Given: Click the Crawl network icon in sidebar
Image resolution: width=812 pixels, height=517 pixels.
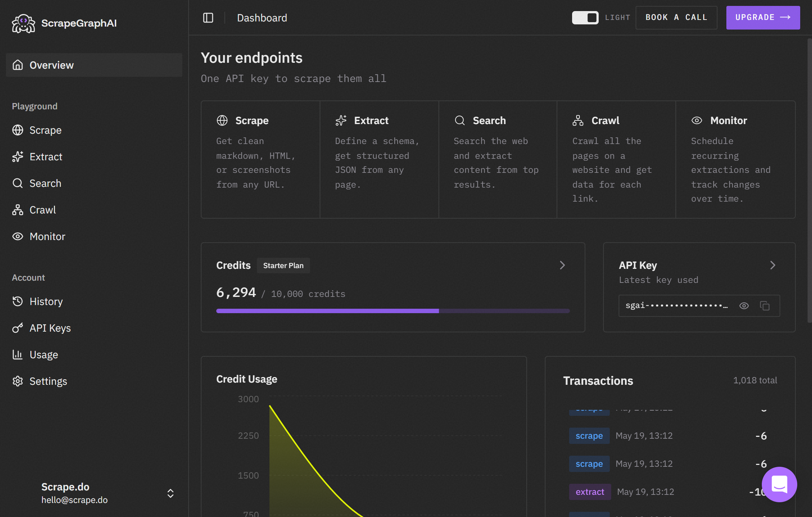Looking at the screenshot, I should click(x=18, y=210).
